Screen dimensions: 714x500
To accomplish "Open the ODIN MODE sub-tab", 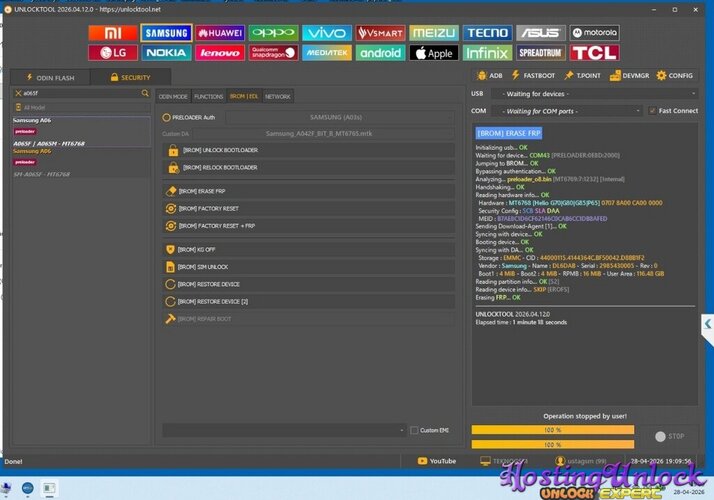I will (x=173, y=97).
